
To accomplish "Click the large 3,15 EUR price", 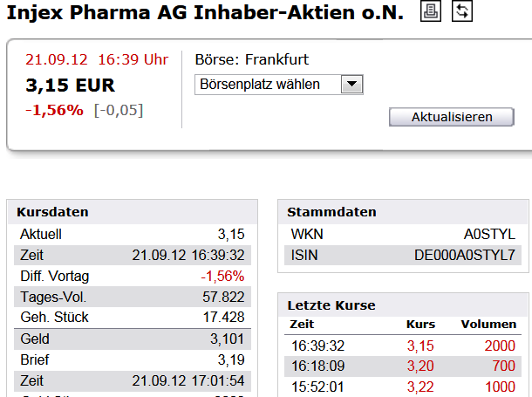I will [71, 86].
